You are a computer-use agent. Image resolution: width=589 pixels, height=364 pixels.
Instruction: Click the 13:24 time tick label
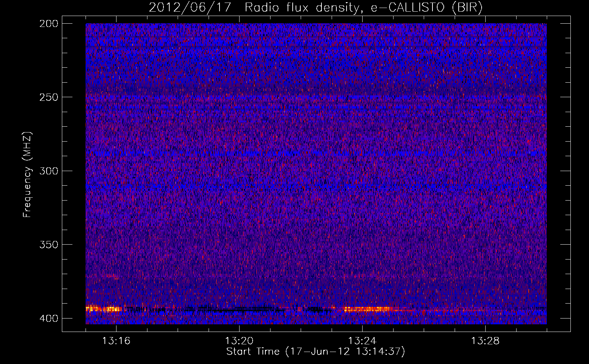tap(362, 341)
